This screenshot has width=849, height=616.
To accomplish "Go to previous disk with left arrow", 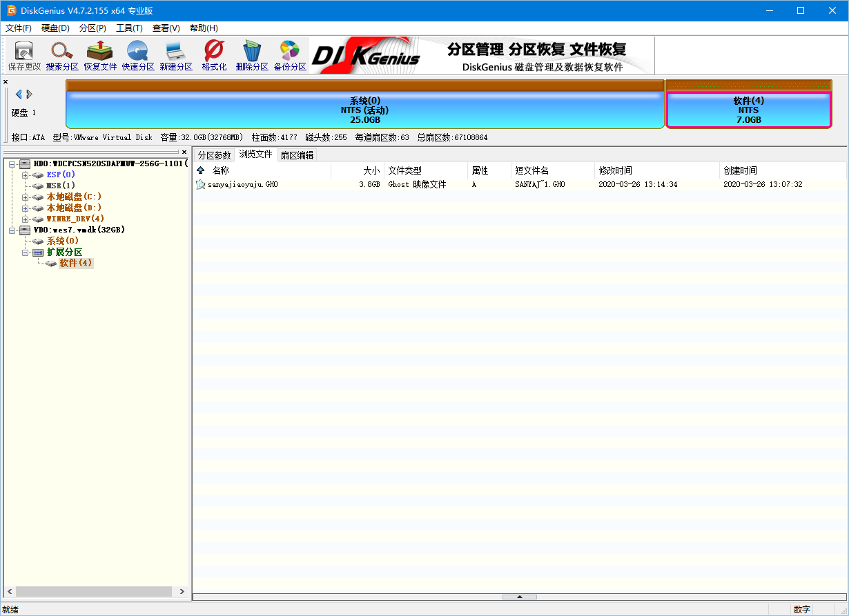I will click(x=19, y=95).
